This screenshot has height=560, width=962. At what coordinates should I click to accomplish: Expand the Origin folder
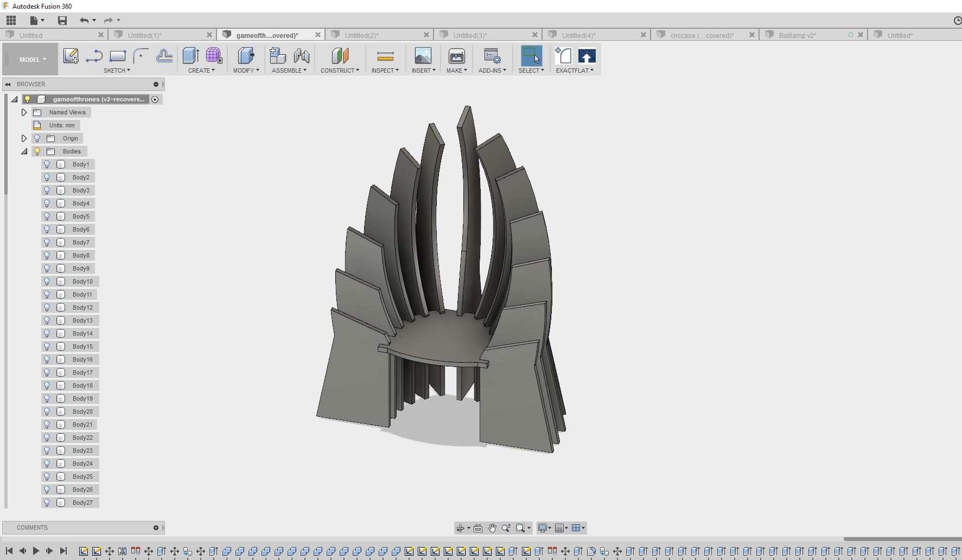tap(24, 138)
